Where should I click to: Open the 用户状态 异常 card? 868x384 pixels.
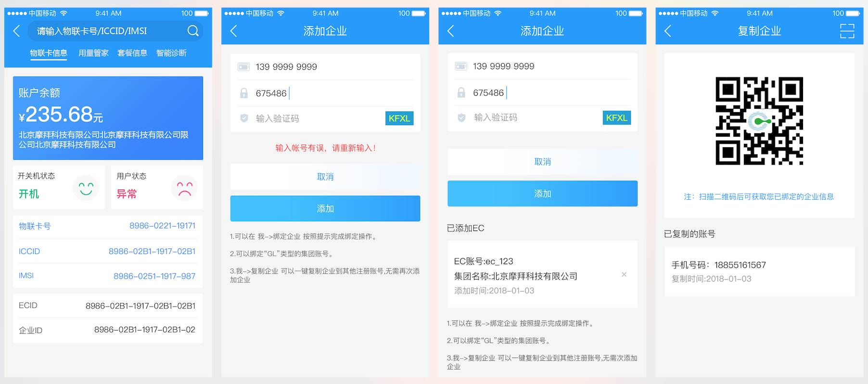point(157,187)
